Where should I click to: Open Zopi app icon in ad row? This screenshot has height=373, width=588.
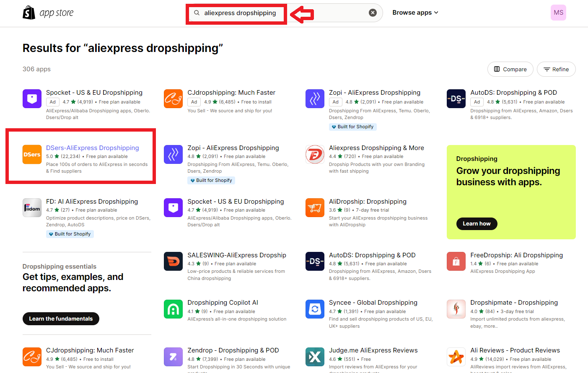[x=315, y=98]
